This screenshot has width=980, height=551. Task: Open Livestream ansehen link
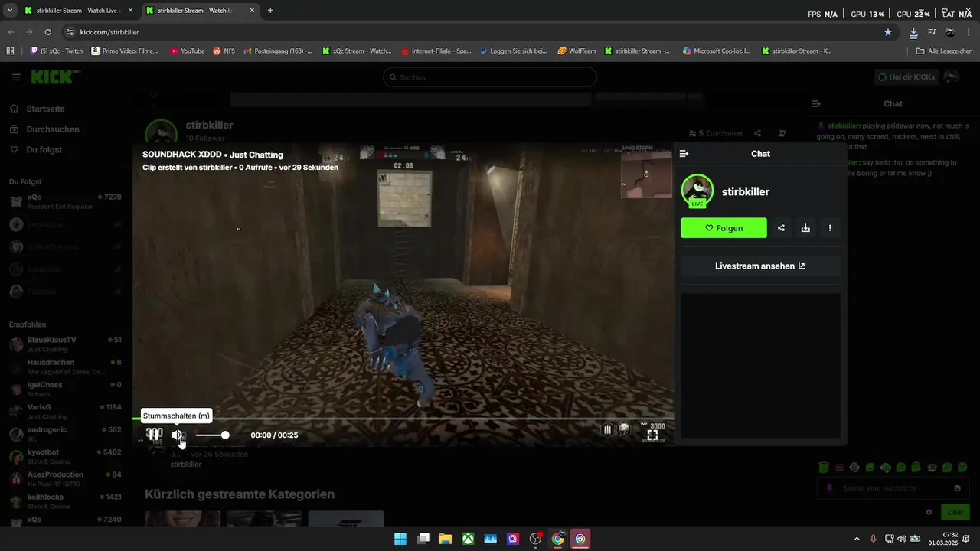760,266
